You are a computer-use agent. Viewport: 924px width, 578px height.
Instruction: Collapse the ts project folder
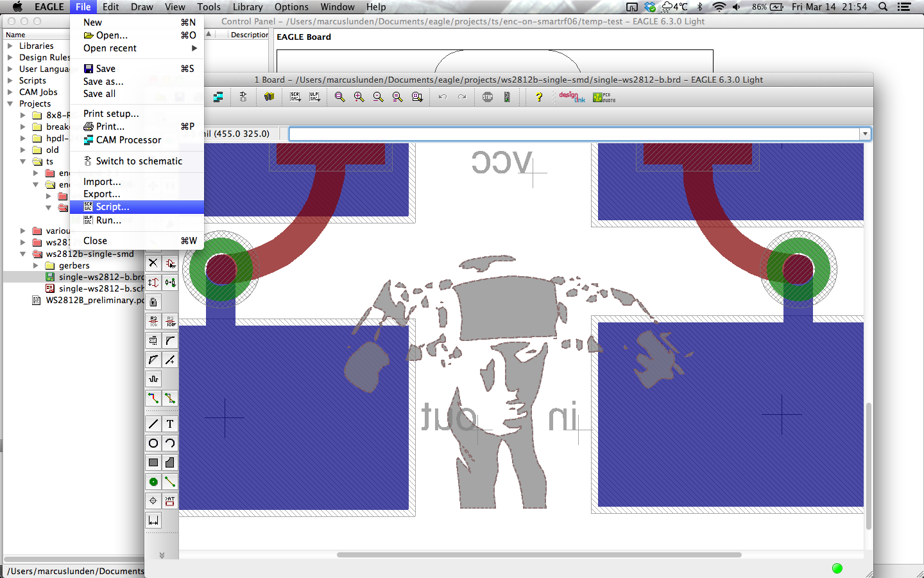pyautogui.click(x=22, y=161)
